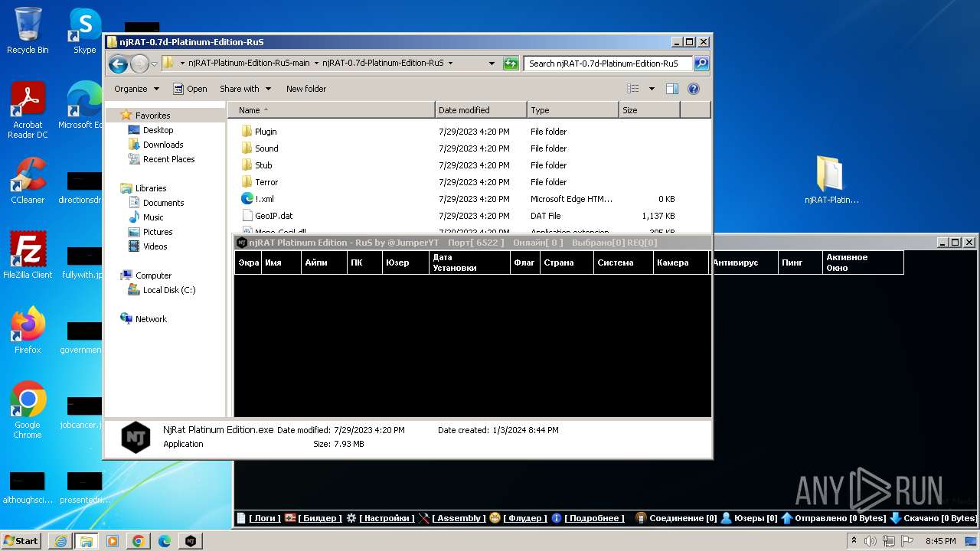
Task: Sort by the Name column header
Action: click(332, 110)
